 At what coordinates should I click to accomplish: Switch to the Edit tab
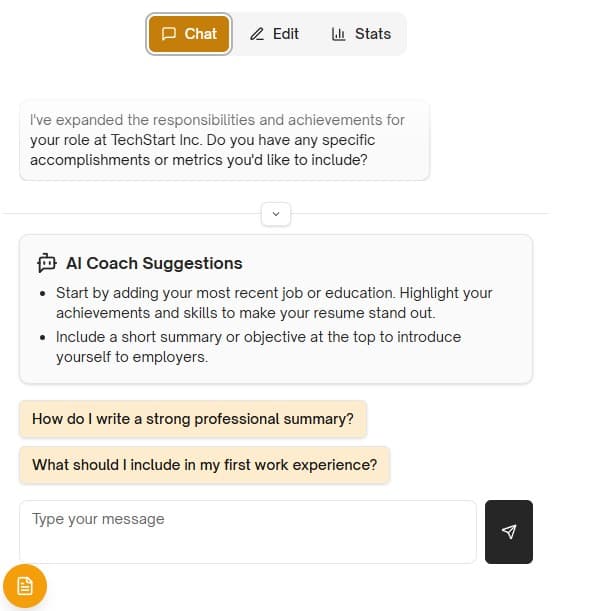coord(285,34)
